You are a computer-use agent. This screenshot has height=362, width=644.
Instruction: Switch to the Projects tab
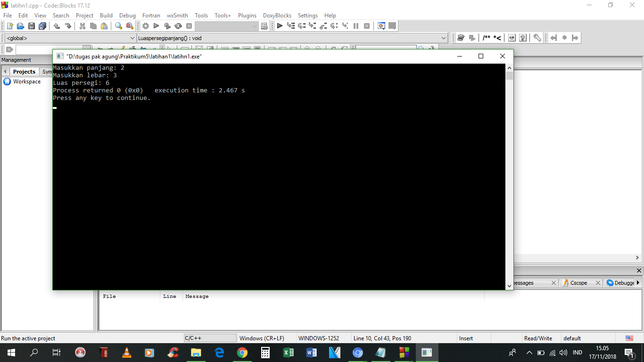(x=24, y=72)
